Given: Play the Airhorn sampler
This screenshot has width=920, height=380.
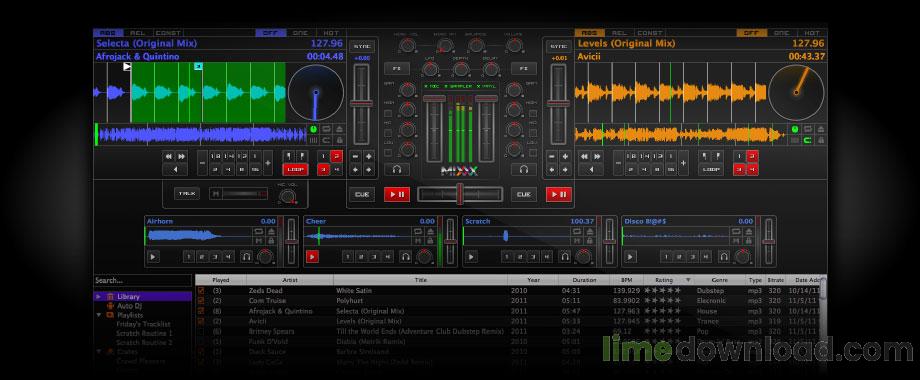Looking at the screenshot, I should click(x=153, y=256).
